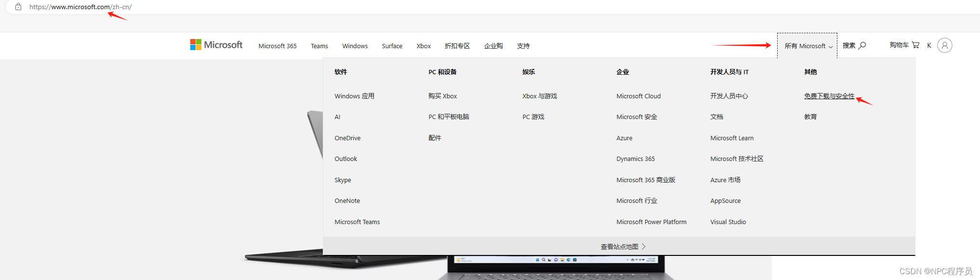The height and width of the screenshot is (280, 980).
Task: Open 折扣专区 nav item
Action: pos(457,46)
